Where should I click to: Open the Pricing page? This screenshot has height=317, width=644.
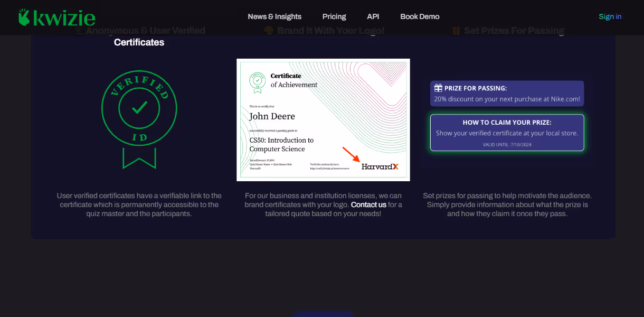pyautogui.click(x=334, y=16)
